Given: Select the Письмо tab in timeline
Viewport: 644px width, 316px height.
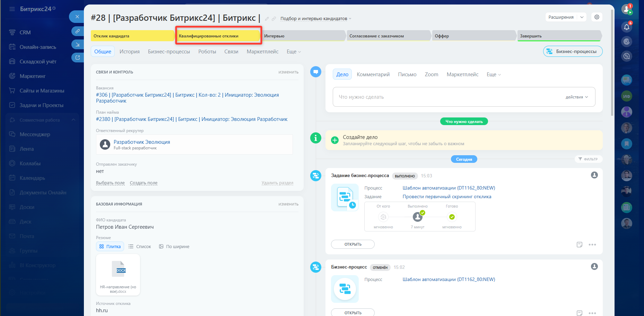Looking at the screenshot, I should pyautogui.click(x=407, y=74).
